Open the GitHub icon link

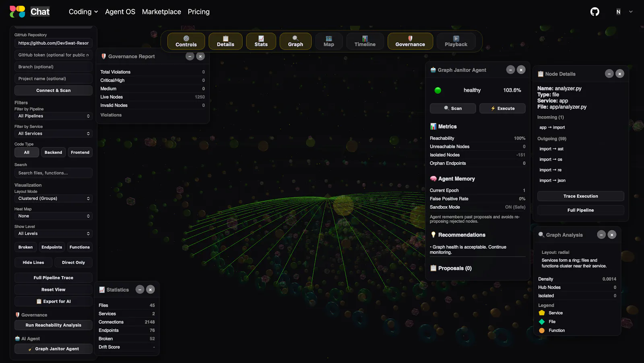click(594, 12)
